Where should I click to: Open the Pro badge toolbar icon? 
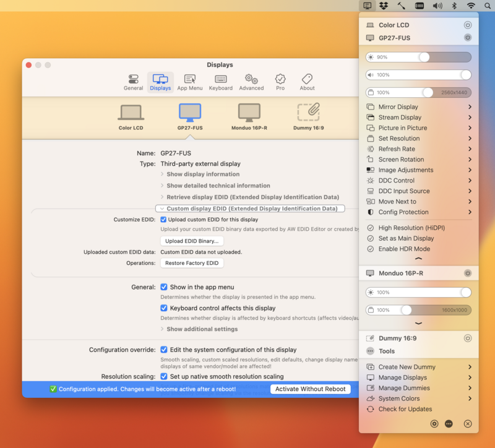[x=280, y=79]
